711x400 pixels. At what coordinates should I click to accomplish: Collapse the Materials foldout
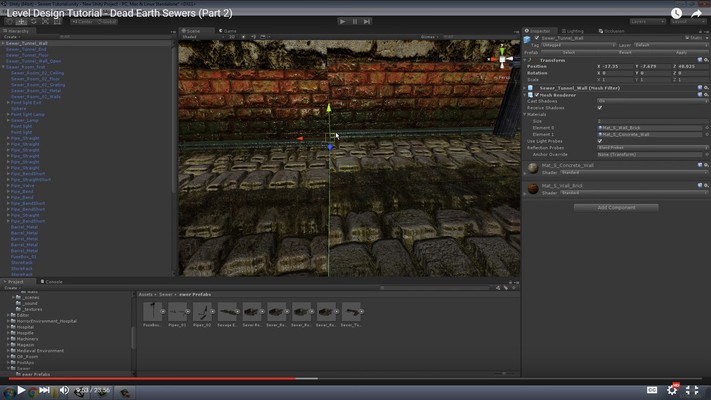pos(526,115)
